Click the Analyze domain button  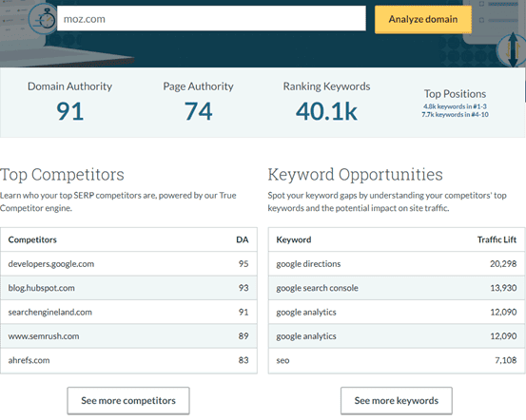pos(423,19)
